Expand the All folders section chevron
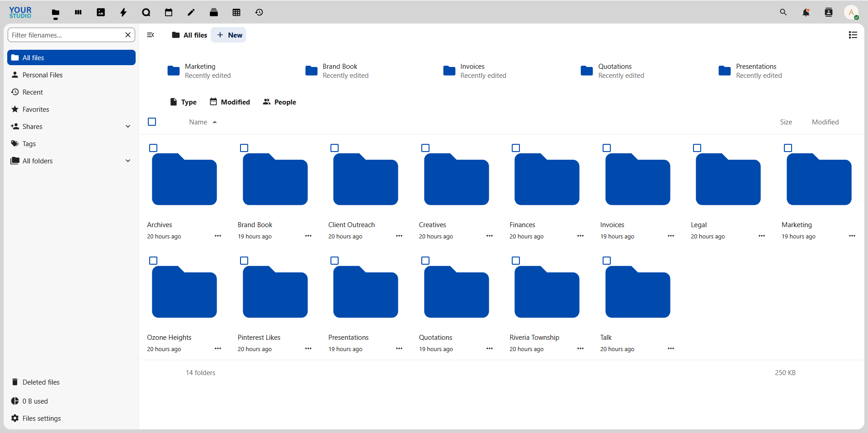This screenshot has height=433, width=868. (x=128, y=161)
